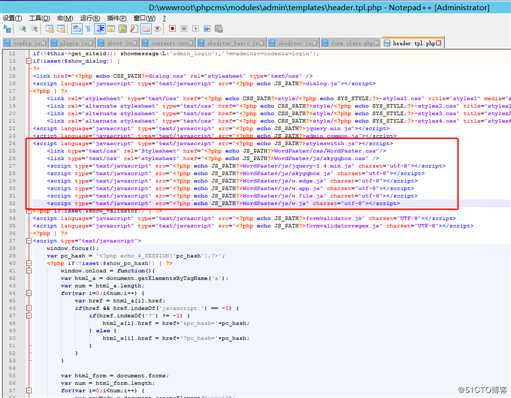Image resolution: width=511 pixels, height=398 pixels.
Task: Collapse the window.onload function fold marker
Action: [x=29, y=271]
